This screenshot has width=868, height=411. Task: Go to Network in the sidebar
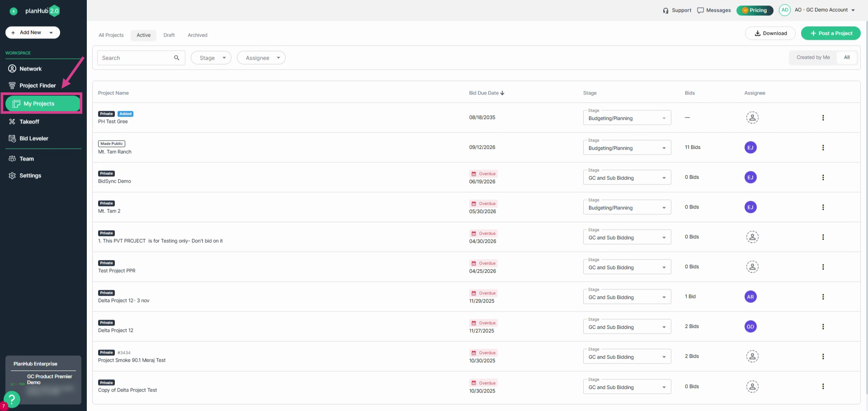[x=30, y=69]
